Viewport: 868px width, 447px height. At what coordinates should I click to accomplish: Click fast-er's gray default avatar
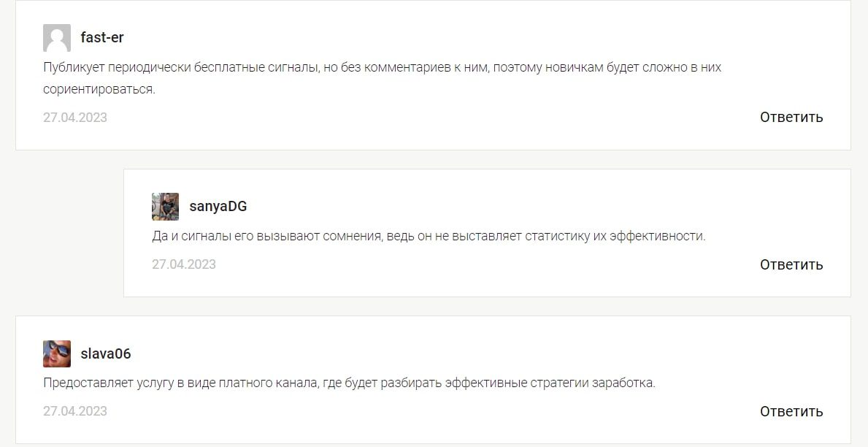(57, 38)
